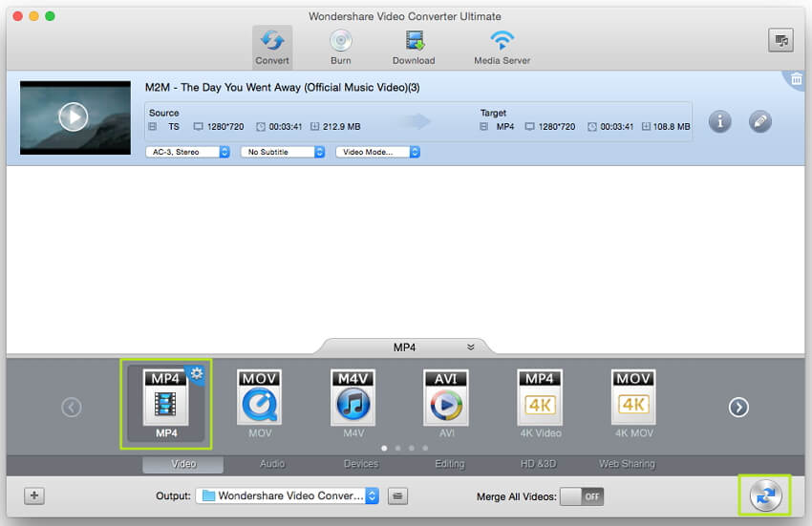The image size is (812, 526).
Task: Open the AC-3, Stereo audio track dropdown
Action: tap(188, 152)
